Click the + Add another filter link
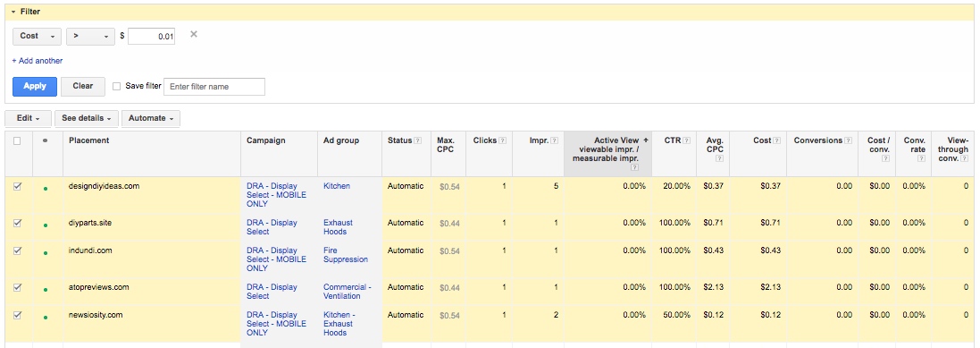Screen dimensions: 980x348 pos(37,61)
